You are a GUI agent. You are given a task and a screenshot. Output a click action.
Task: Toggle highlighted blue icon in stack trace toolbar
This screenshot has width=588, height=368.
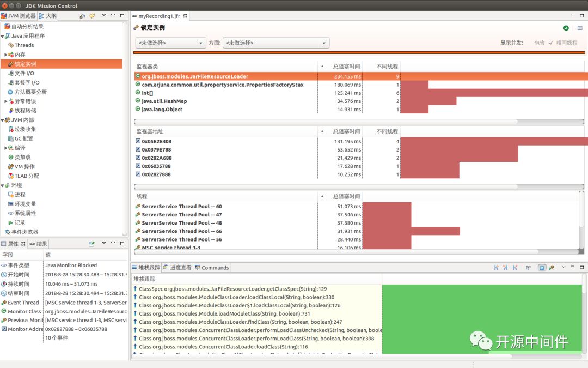coord(542,267)
